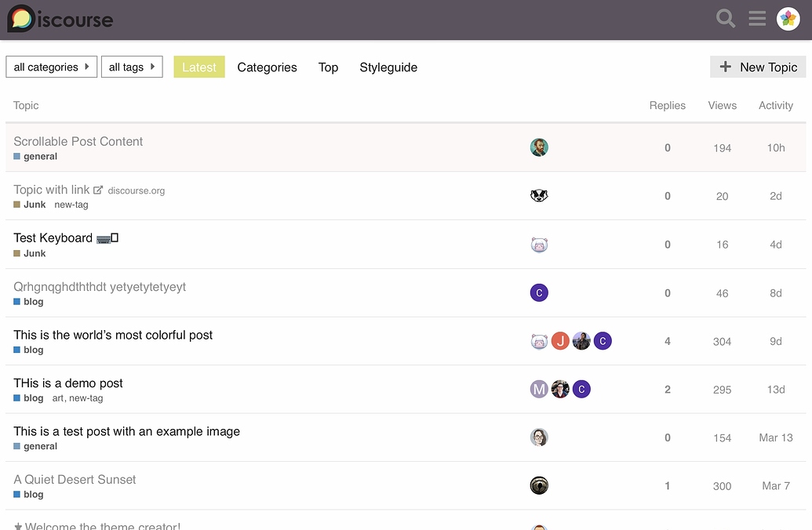Screen dimensions: 812x530
Task: Expand the all categories dropdown
Action: tap(52, 67)
